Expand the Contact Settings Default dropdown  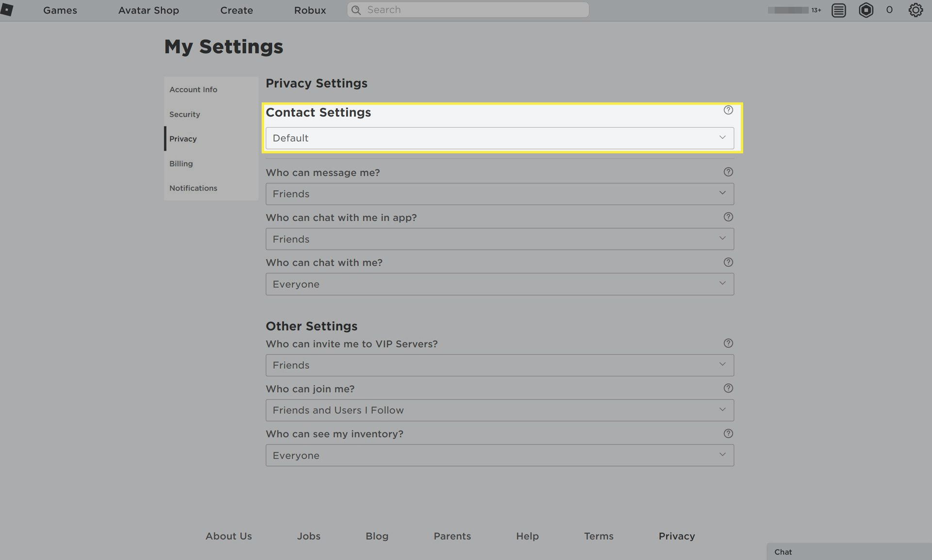point(499,138)
